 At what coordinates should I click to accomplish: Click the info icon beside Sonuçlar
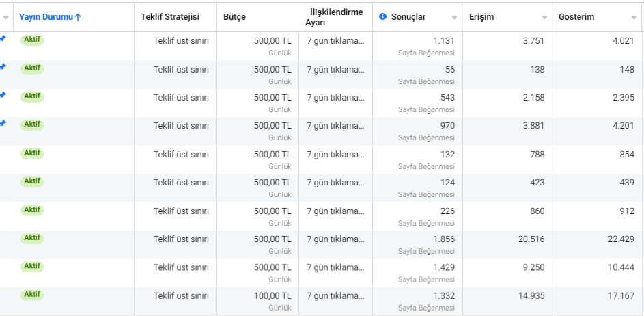(383, 16)
